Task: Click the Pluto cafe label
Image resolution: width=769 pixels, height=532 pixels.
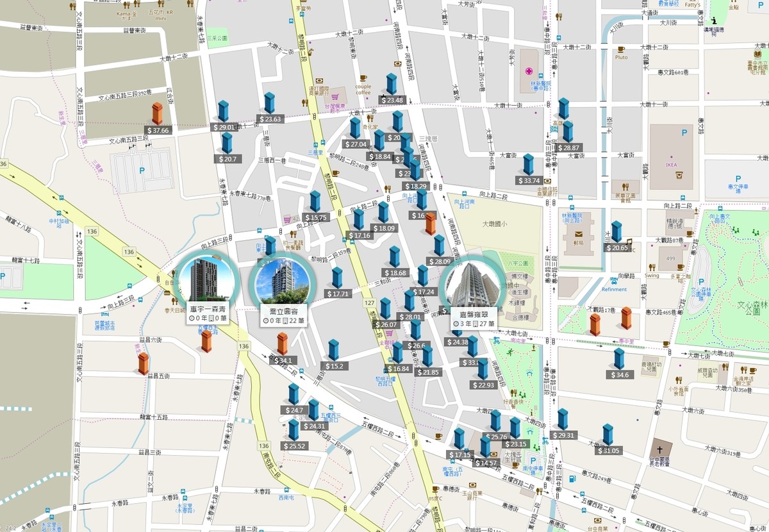Action: (x=621, y=57)
